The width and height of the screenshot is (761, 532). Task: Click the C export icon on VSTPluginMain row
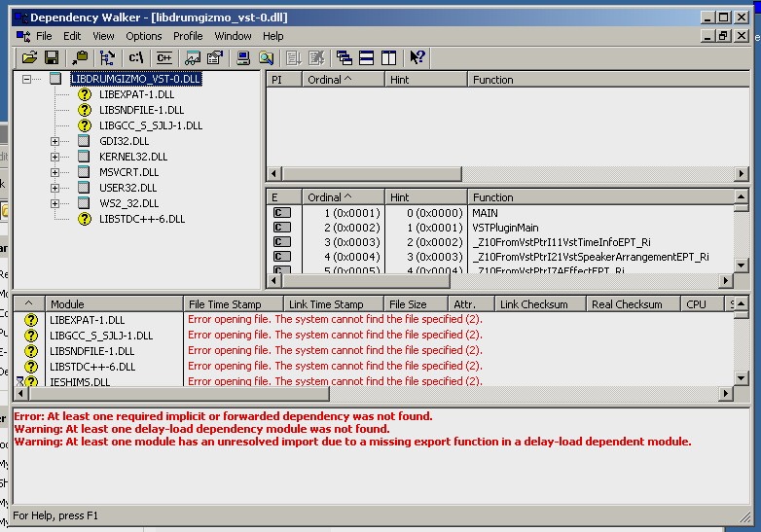(282, 228)
